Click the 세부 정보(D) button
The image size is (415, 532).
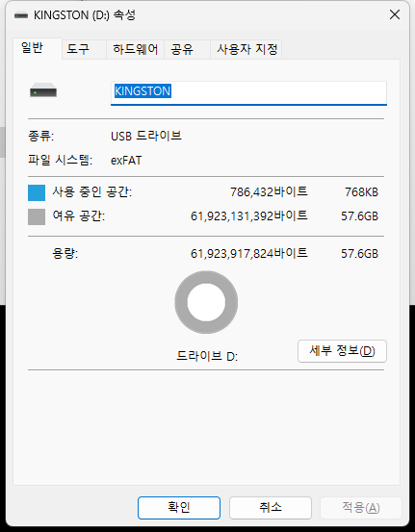click(342, 351)
